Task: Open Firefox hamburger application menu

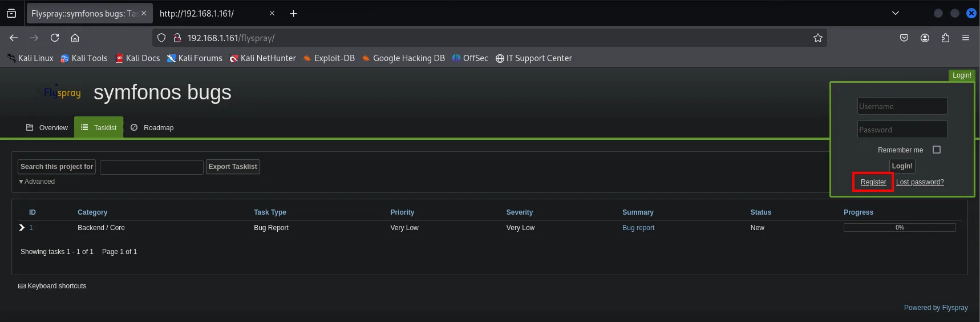Action: (966, 38)
